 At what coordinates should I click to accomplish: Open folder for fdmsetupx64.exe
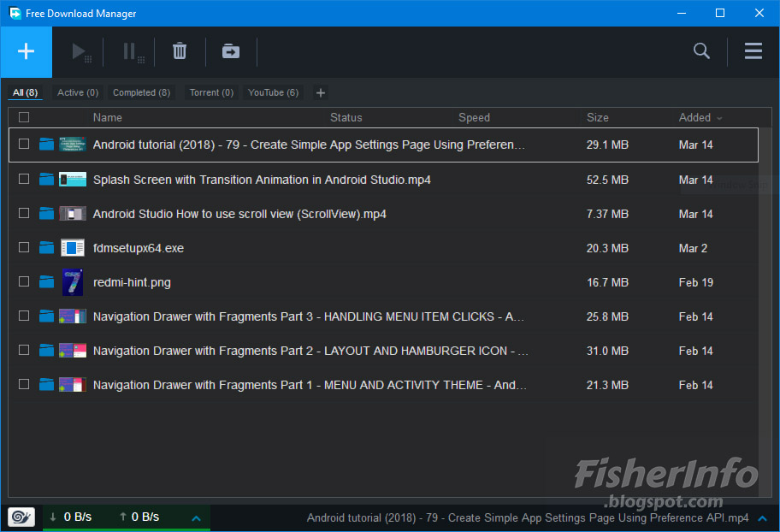coord(46,247)
